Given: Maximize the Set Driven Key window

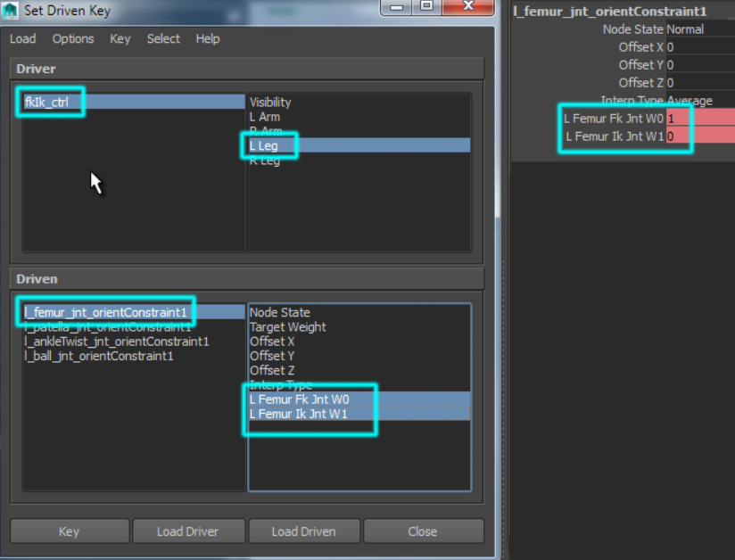Looking at the screenshot, I should coord(426,7).
